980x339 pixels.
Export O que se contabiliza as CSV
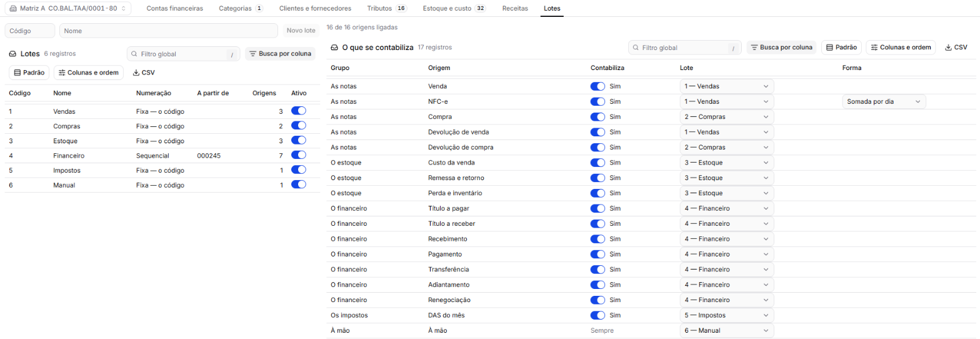tap(956, 48)
